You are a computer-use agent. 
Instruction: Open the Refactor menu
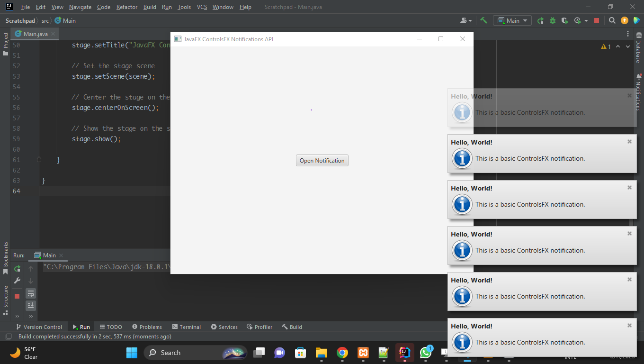[127, 7]
